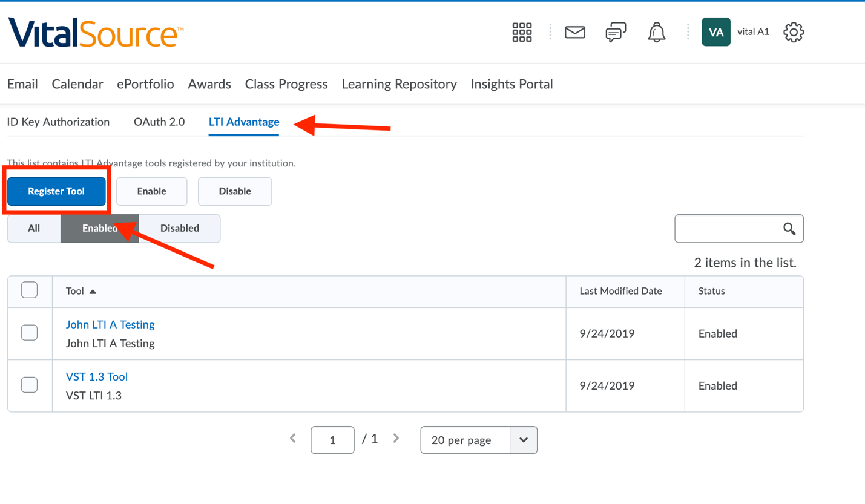
Task: Switch to ID Key Authorization tab
Action: click(58, 122)
